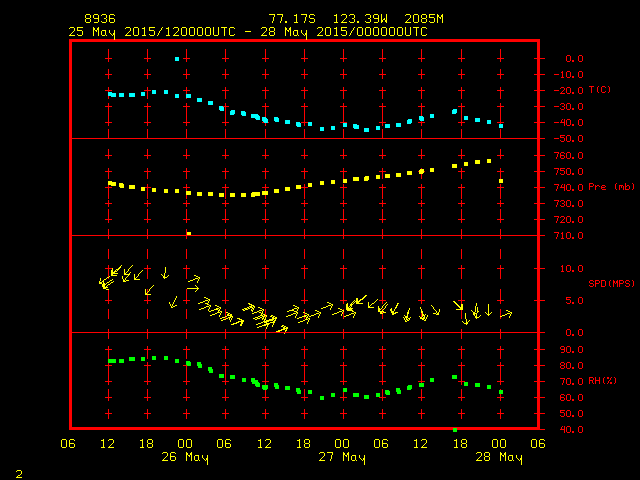Select the latitude text "77.17S"
The image size is (640, 480).
pyautogui.click(x=292, y=19)
